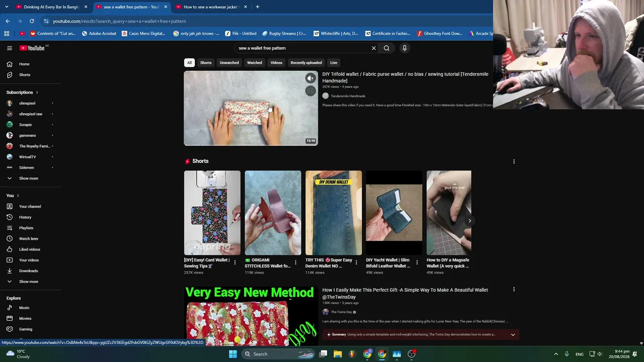The height and width of the screenshot is (362, 644).
Task: Select the Videos filter chip
Action: pyautogui.click(x=276, y=63)
